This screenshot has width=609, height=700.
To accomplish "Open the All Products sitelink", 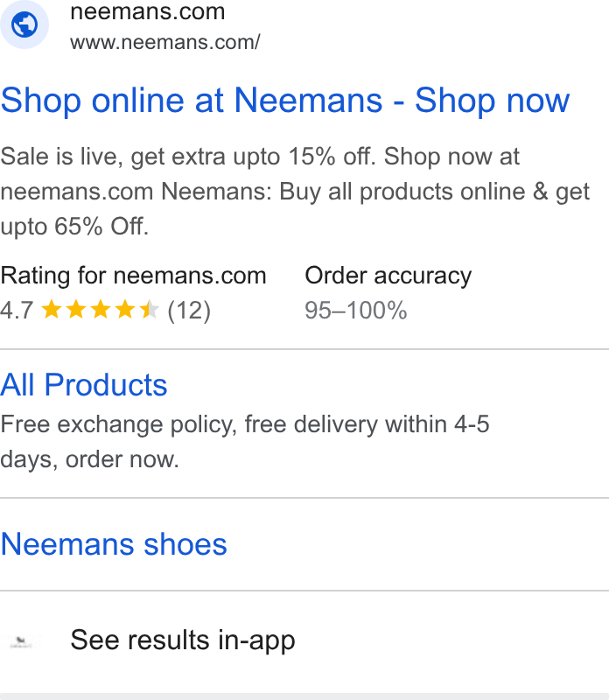I will point(83,385).
